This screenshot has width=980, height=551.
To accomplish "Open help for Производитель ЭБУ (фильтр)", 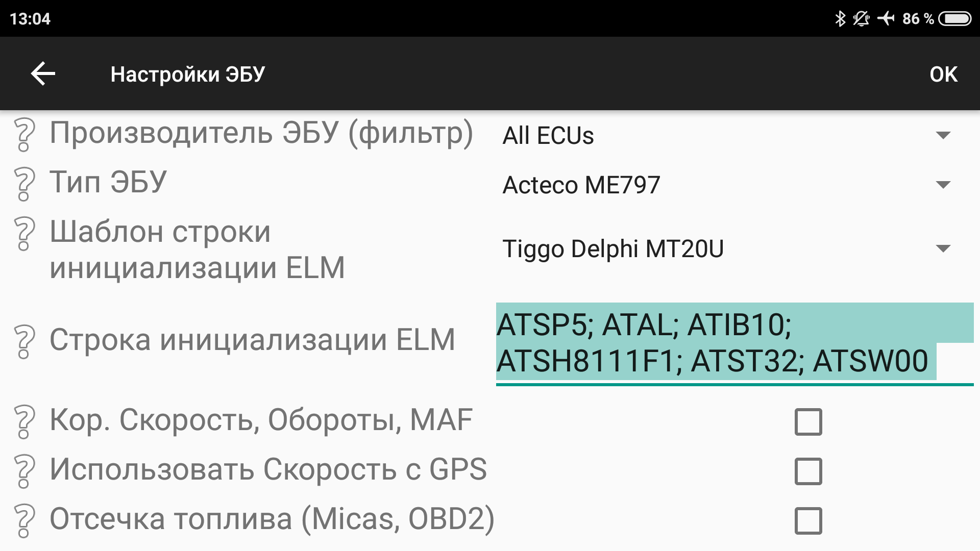I will tap(24, 135).
